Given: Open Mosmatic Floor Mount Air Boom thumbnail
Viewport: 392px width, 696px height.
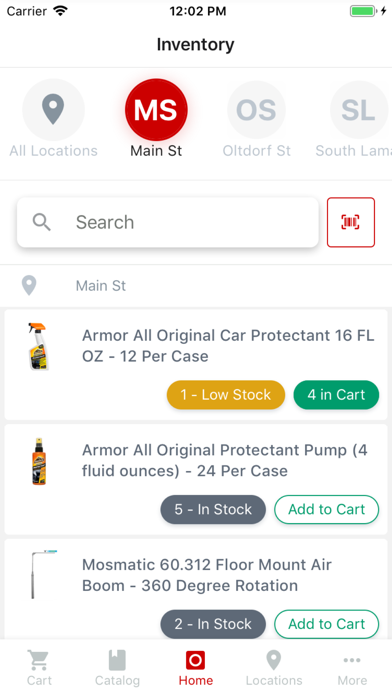Looking at the screenshot, I should (x=43, y=574).
